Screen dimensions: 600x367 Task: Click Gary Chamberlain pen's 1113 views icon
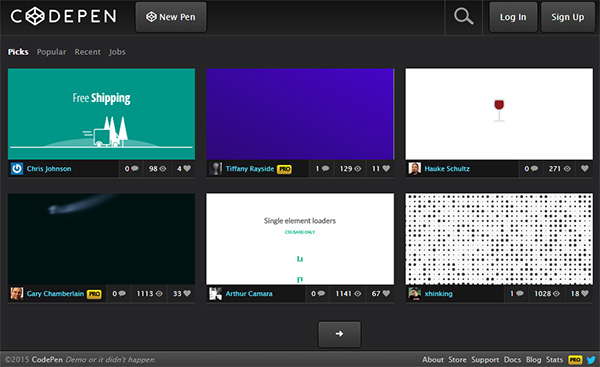(159, 294)
